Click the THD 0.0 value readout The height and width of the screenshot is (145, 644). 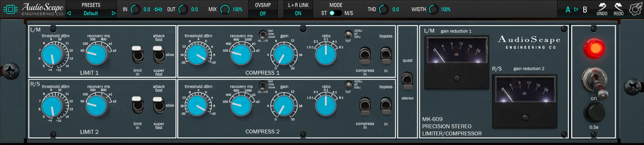(396, 10)
